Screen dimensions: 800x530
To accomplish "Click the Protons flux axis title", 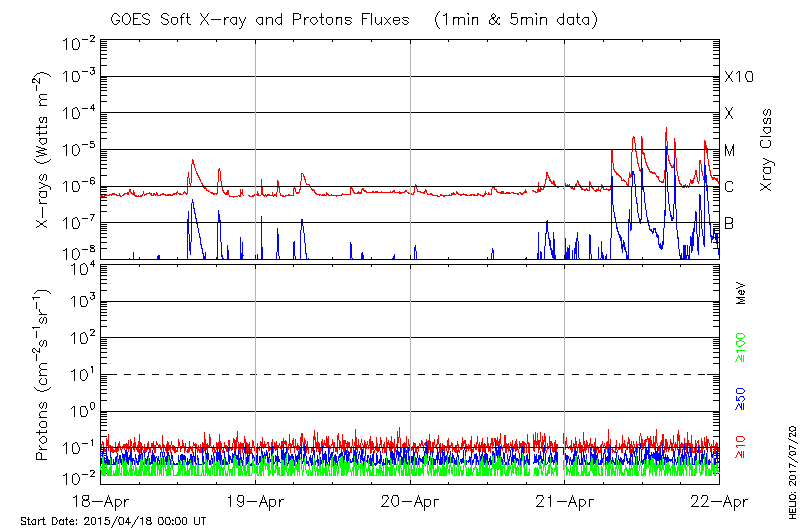I will pyautogui.click(x=45, y=375).
